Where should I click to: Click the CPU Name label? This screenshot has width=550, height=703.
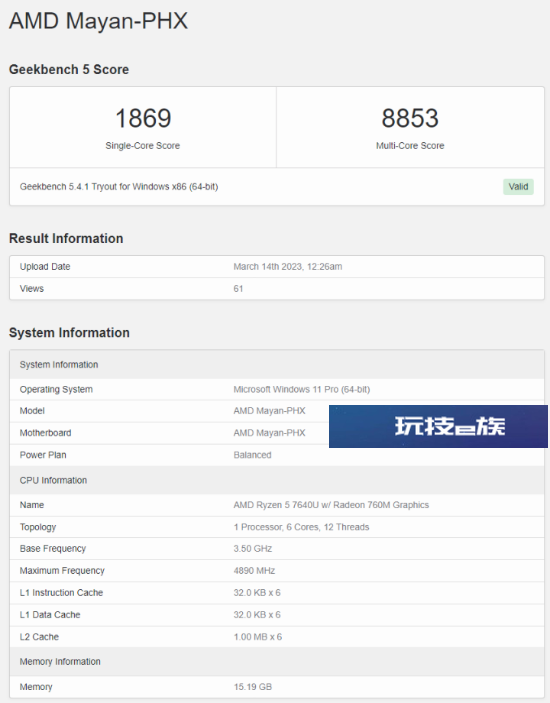pyautogui.click(x=31, y=505)
